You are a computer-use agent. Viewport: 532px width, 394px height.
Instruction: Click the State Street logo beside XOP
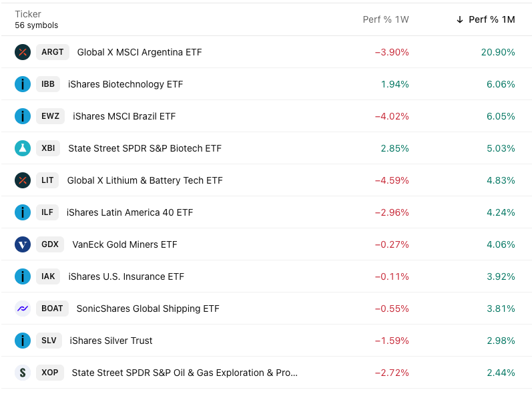pos(23,373)
